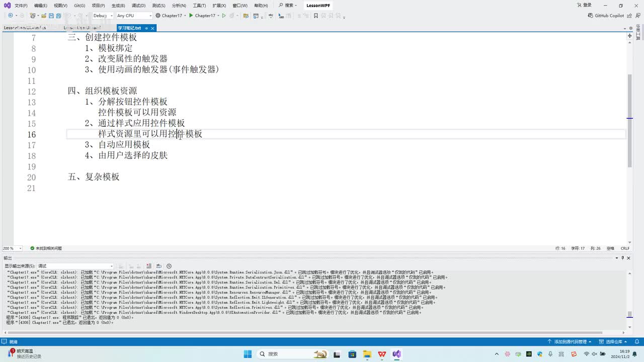Screen dimensions: 644x362
Task: Click the Sogou input method tray icon
Action: pos(574,354)
